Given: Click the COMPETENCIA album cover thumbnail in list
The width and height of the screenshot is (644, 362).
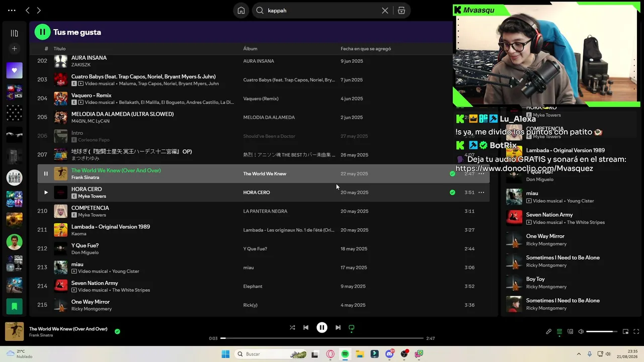Looking at the screenshot, I should (x=60, y=211).
